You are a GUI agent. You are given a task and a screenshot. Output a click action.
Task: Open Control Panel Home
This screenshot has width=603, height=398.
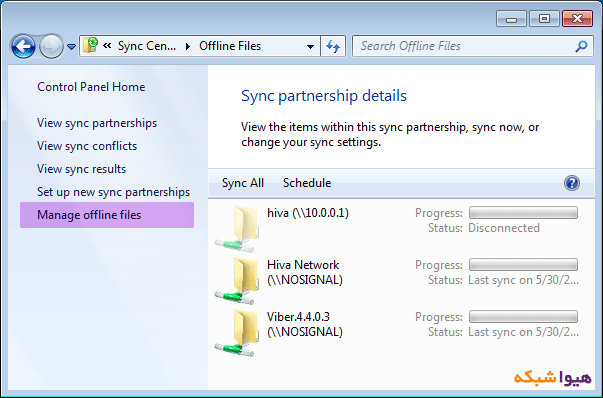(x=91, y=87)
